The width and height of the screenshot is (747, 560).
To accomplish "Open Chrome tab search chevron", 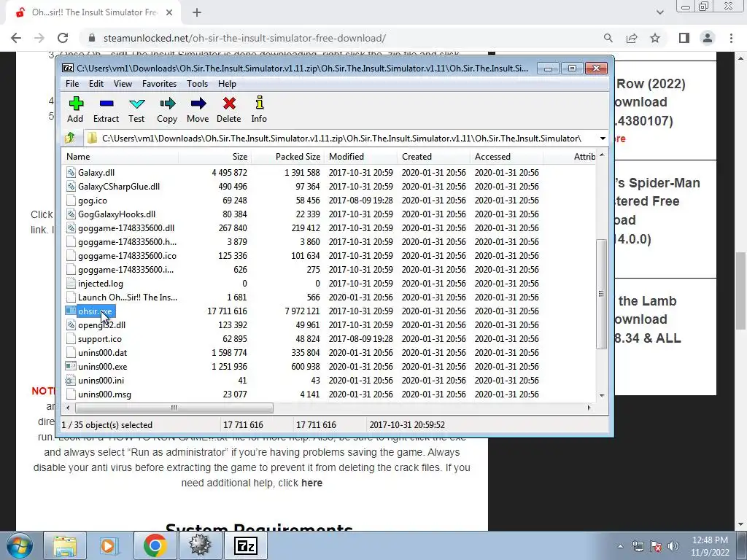I will point(659,12).
